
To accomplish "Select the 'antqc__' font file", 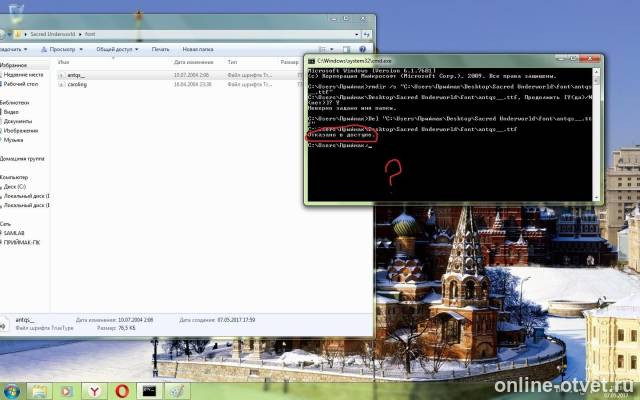I will click(x=76, y=75).
